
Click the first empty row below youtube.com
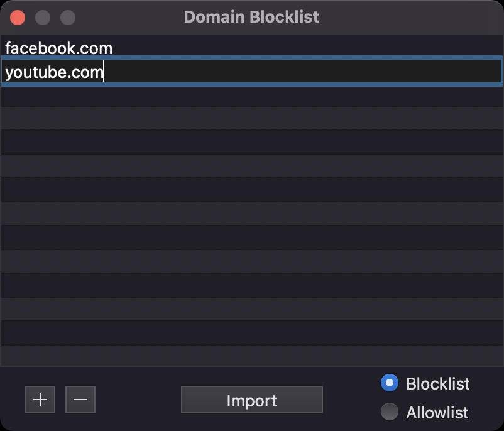251,95
